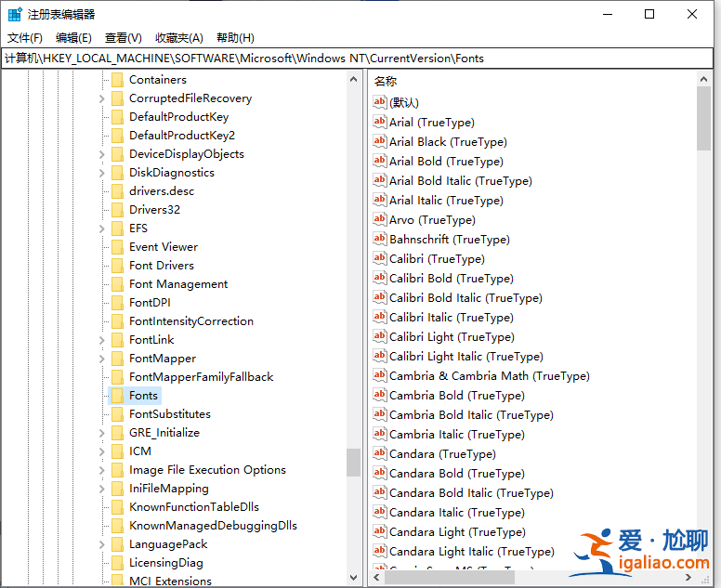Select the LicensingDiag tree item
Image resolution: width=721 pixels, height=588 pixels.
[166, 563]
